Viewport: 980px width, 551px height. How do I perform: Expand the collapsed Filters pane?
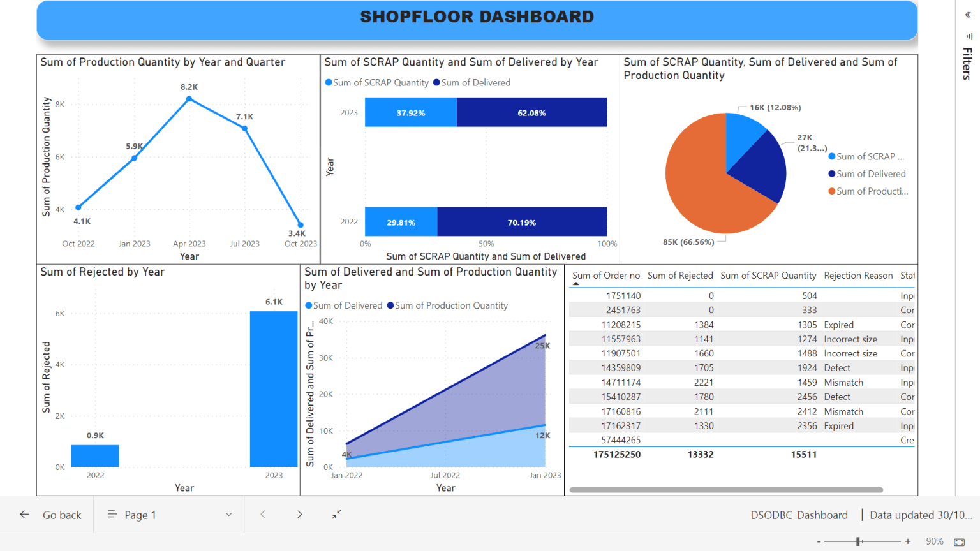coord(967,15)
